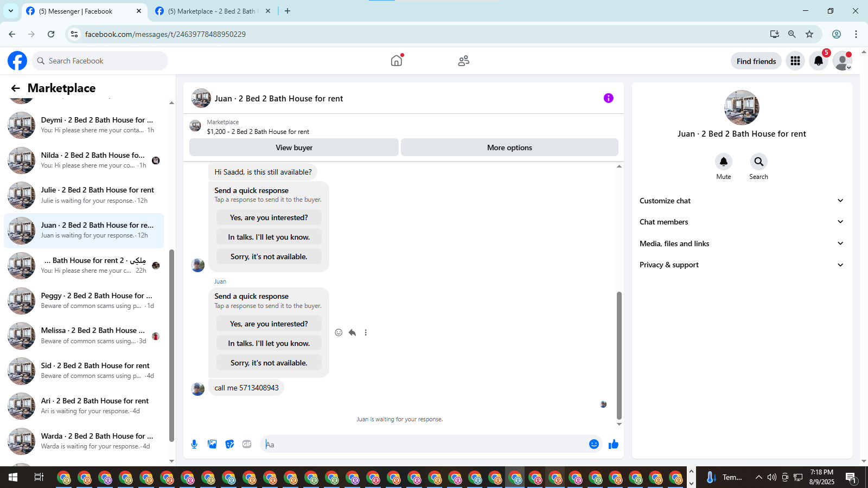Bookmark this page with the star icon
The width and height of the screenshot is (868, 488).
pyautogui.click(x=809, y=34)
